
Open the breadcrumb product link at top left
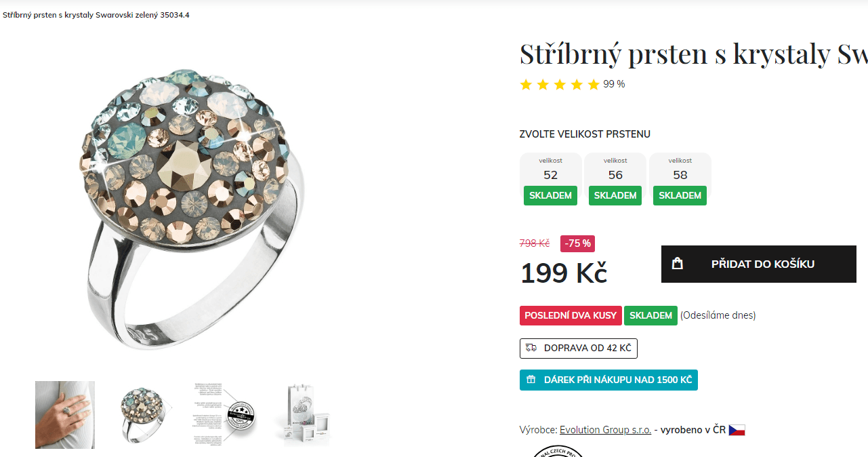pos(96,14)
